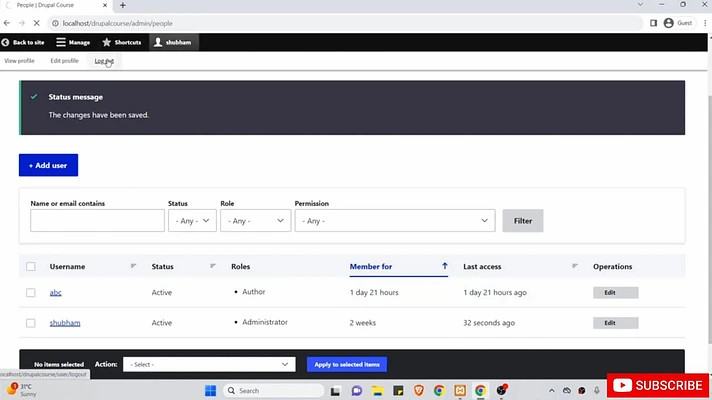Open the browser three-dot menu
The height and width of the screenshot is (400, 712).
pos(705,23)
